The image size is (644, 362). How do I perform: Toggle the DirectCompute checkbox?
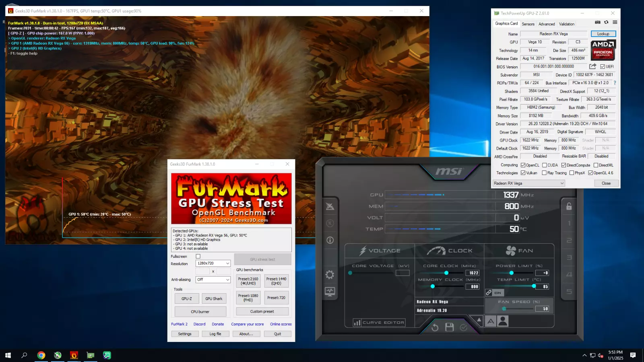click(x=564, y=165)
